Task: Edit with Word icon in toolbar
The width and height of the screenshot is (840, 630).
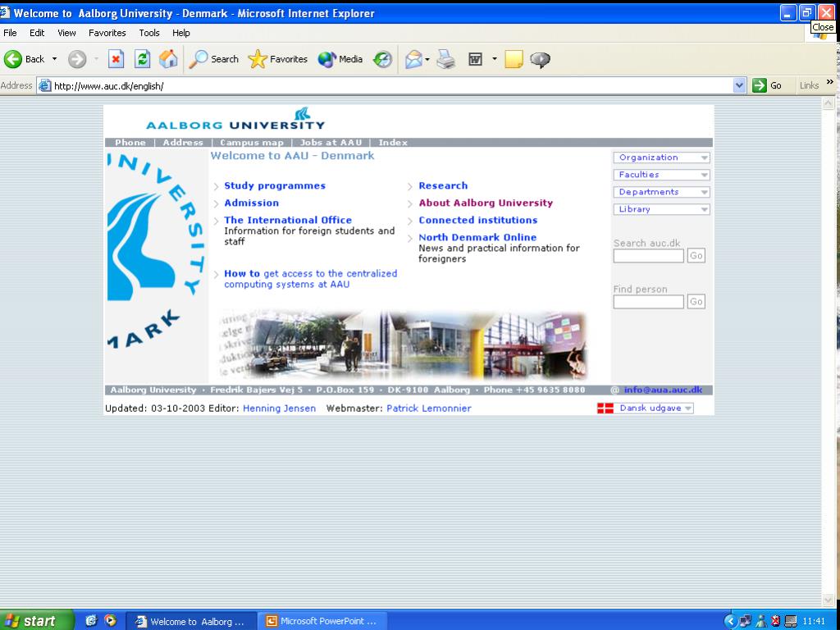Action: (x=475, y=59)
